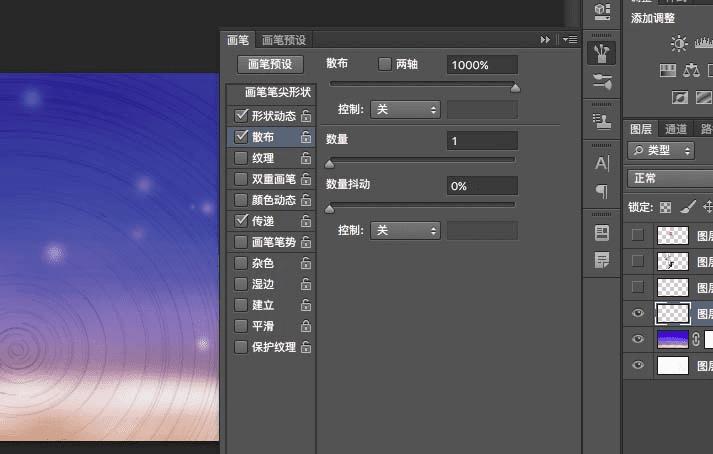
Task: Uncheck the 传递 checkbox
Action: coord(241,221)
